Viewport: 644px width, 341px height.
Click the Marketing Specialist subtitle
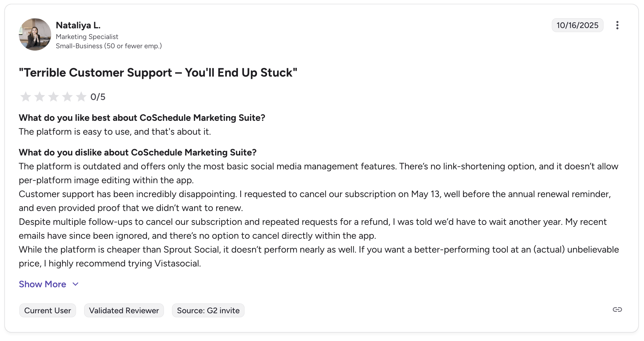click(x=87, y=37)
